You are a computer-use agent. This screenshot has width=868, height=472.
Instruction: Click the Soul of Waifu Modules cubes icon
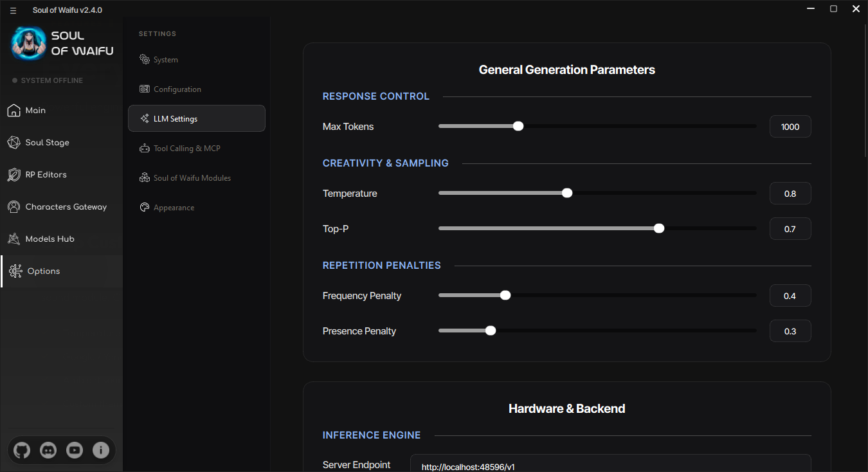(x=145, y=178)
